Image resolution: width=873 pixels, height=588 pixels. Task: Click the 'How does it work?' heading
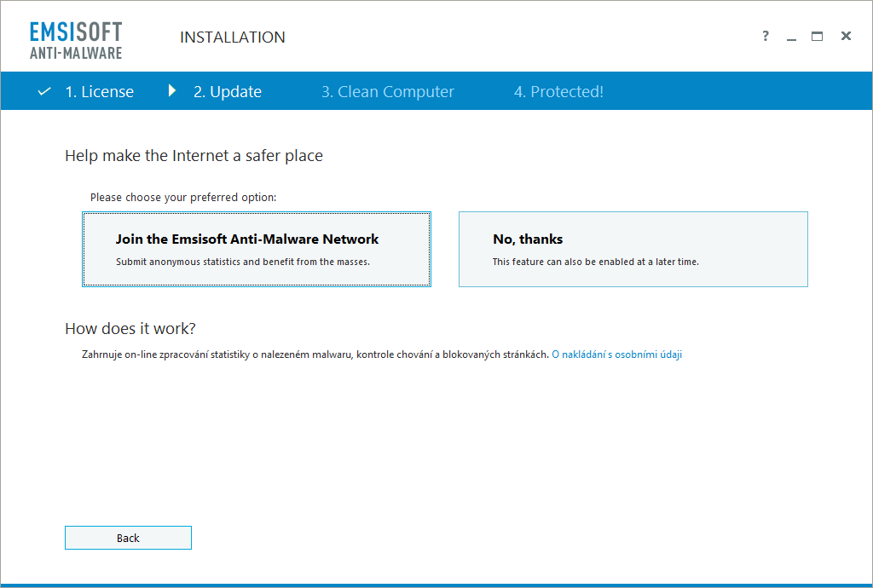click(130, 329)
